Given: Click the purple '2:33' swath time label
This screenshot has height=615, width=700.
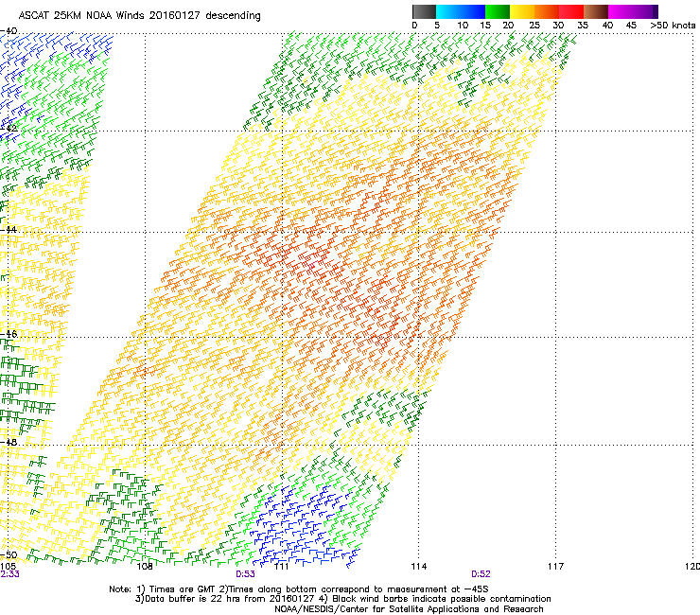Looking at the screenshot, I should [9, 574].
